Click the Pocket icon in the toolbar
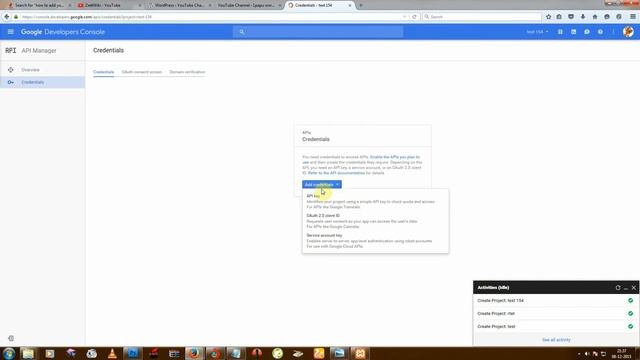 click(x=571, y=17)
